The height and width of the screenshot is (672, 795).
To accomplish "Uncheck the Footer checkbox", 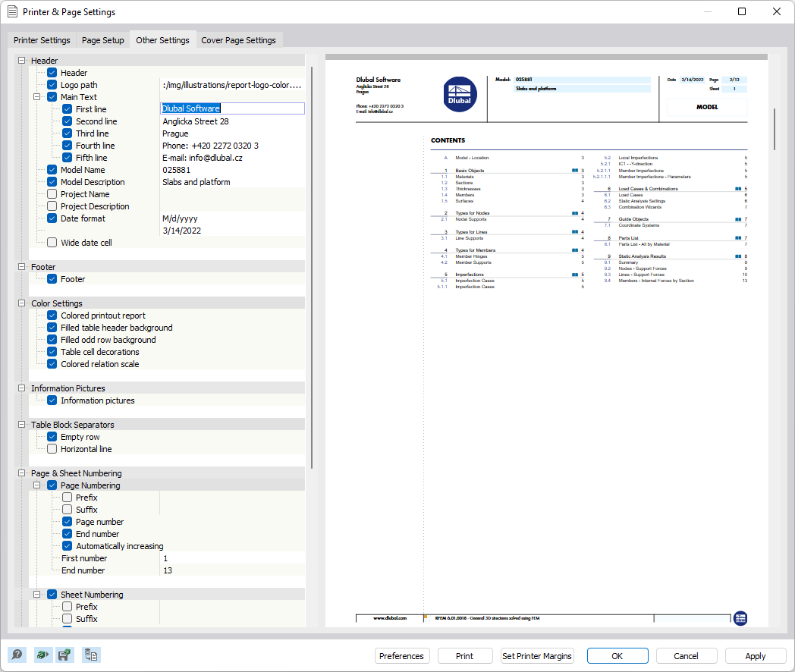I will tap(52, 278).
